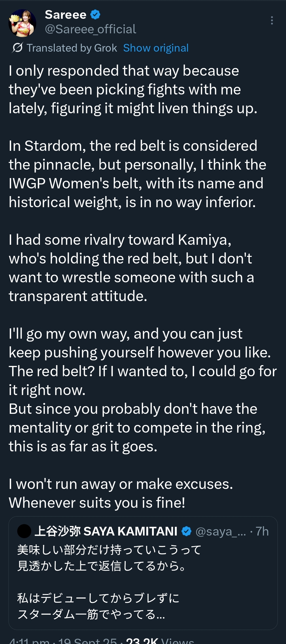Tap the line "Whenever suits you is fine!"
The height and width of the screenshot is (644, 286).
pyautogui.click(x=97, y=503)
